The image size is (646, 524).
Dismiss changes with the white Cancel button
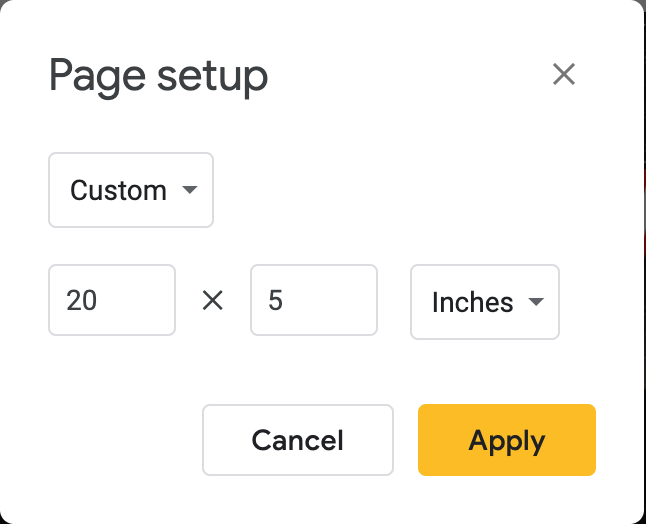click(298, 440)
